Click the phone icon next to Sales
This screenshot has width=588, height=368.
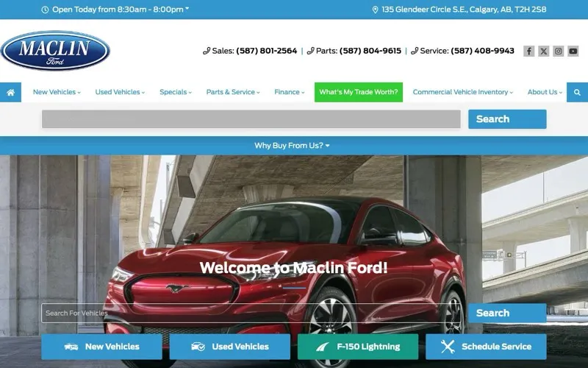pos(207,51)
